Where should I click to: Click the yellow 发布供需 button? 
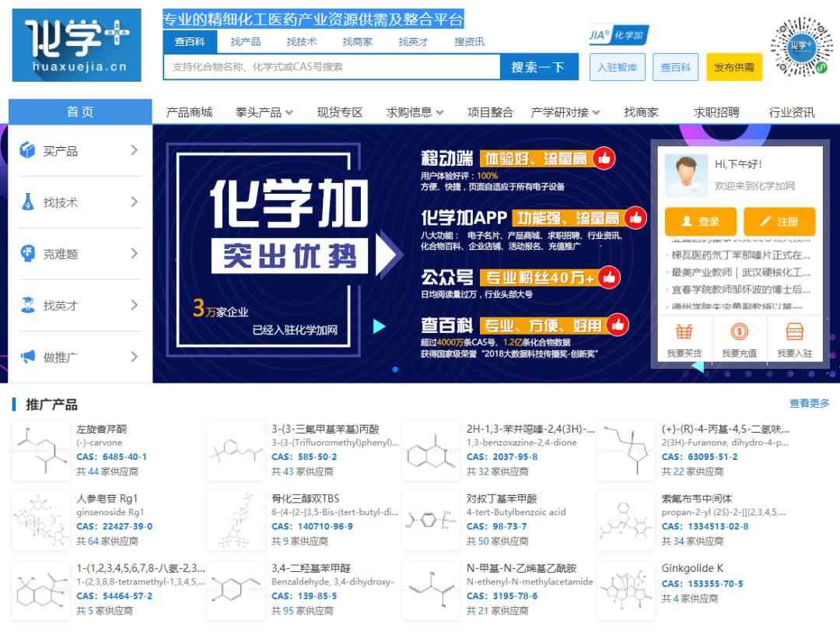[x=734, y=68]
